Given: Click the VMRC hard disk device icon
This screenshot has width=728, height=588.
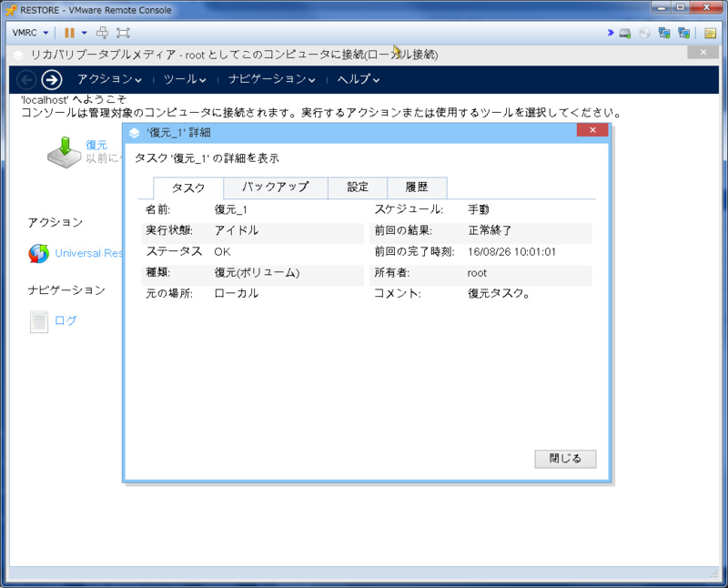Looking at the screenshot, I should 625,34.
